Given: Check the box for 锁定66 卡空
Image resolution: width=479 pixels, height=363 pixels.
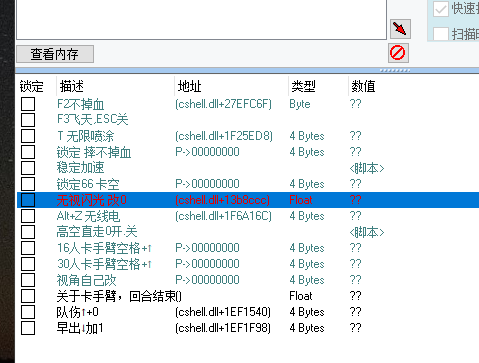Looking at the screenshot, I should point(28,184).
